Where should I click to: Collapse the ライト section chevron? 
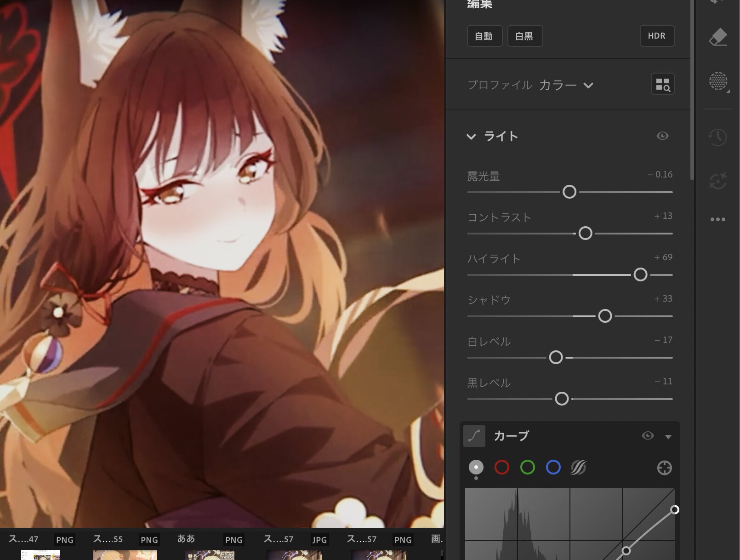click(x=471, y=137)
